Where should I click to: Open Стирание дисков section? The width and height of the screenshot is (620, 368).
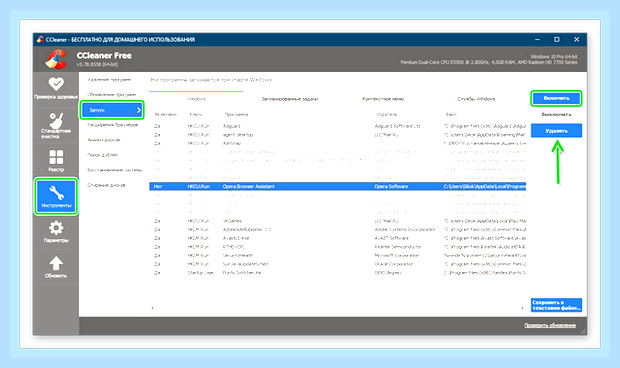[x=106, y=185]
